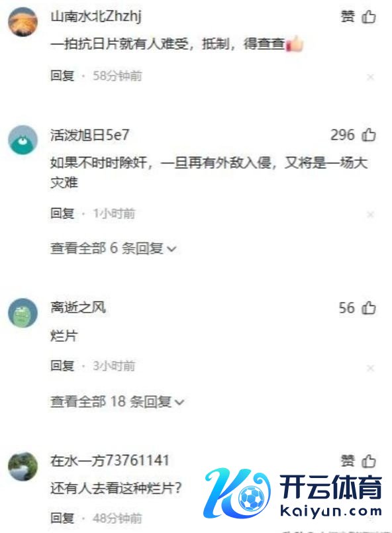Screen dimensions: 392x533
Task: Dismiss the comment posted 58分钟前
Action: point(371,77)
